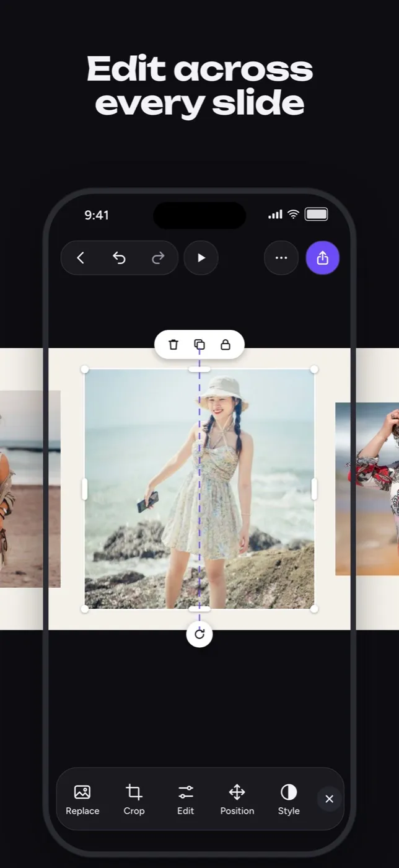The image size is (399, 868).
Task: Choose the Position tool
Action: 237,799
